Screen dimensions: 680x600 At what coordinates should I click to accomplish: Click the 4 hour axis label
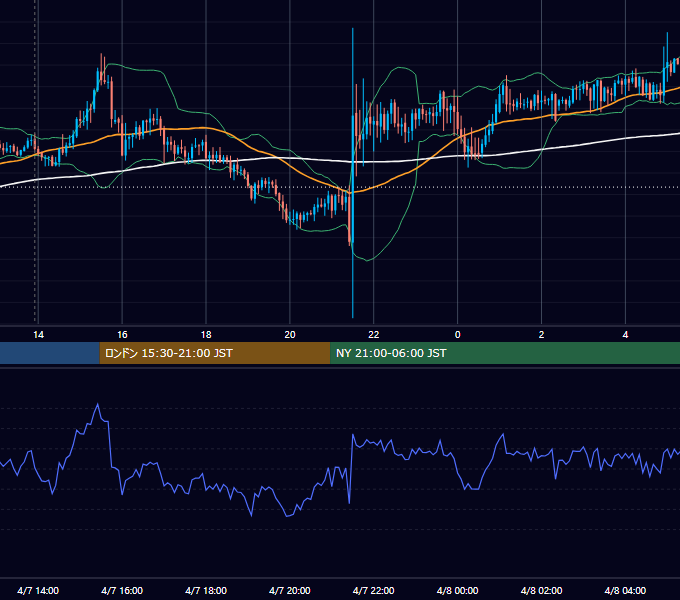coord(625,335)
